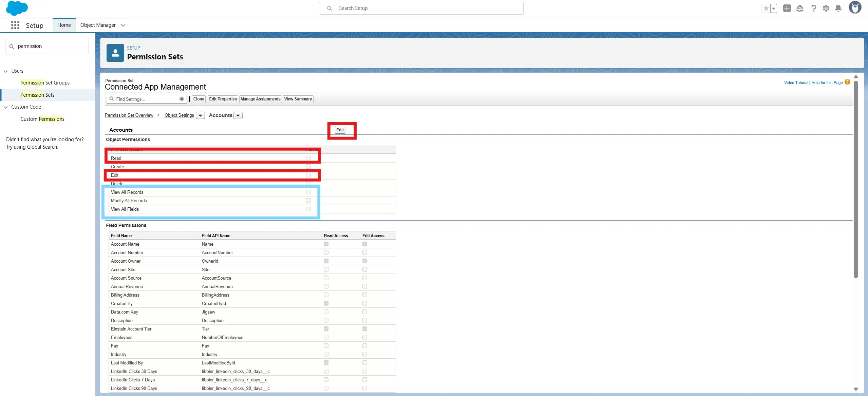Clear the Find Settings search box
868x396 pixels.
tap(182, 99)
